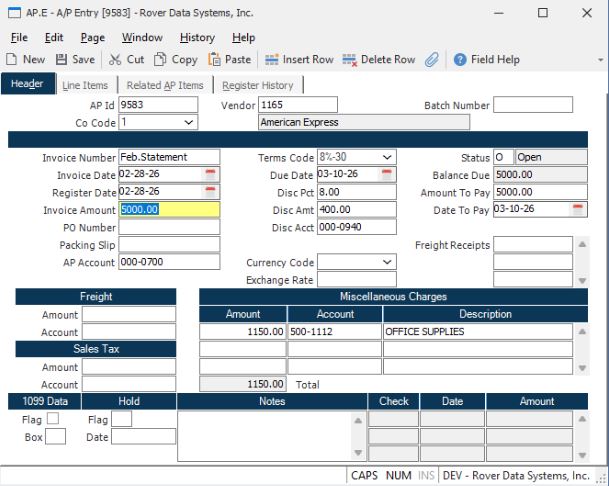The height and width of the screenshot is (486, 609).
Task: Click the Delete Row toolbar icon
Action: pyautogui.click(x=350, y=60)
